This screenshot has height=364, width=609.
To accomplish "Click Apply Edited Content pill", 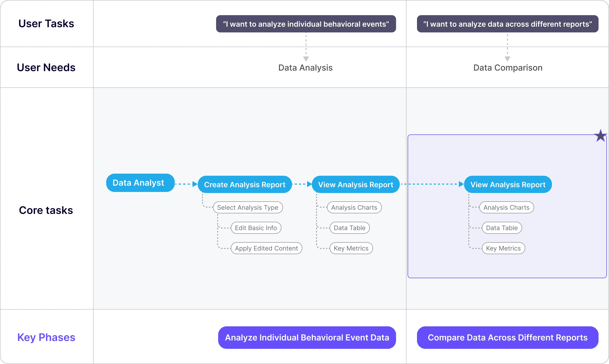I will click(x=266, y=248).
